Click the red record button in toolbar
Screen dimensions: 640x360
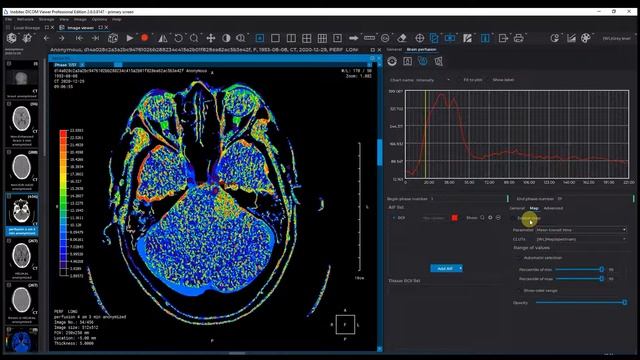tap(144, 38)
